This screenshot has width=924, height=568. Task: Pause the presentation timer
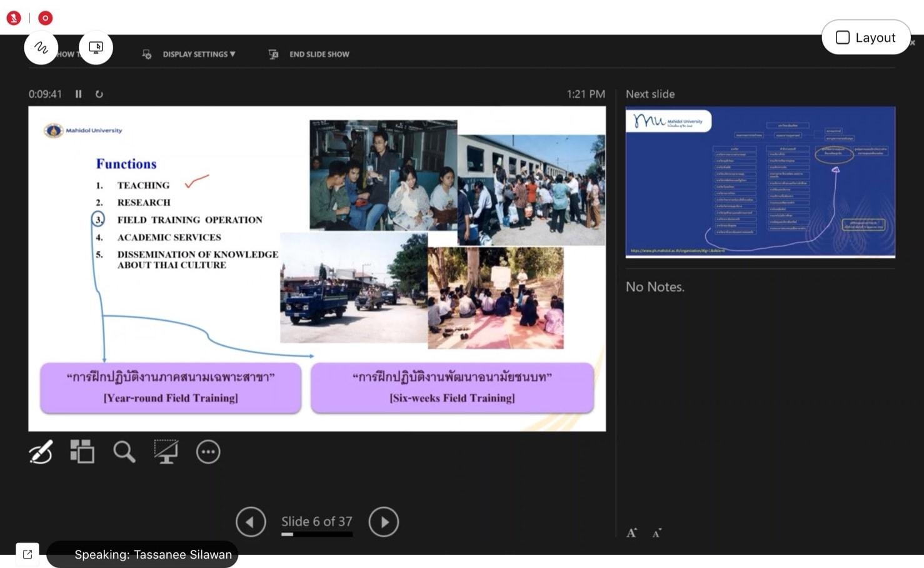point(79,94)
